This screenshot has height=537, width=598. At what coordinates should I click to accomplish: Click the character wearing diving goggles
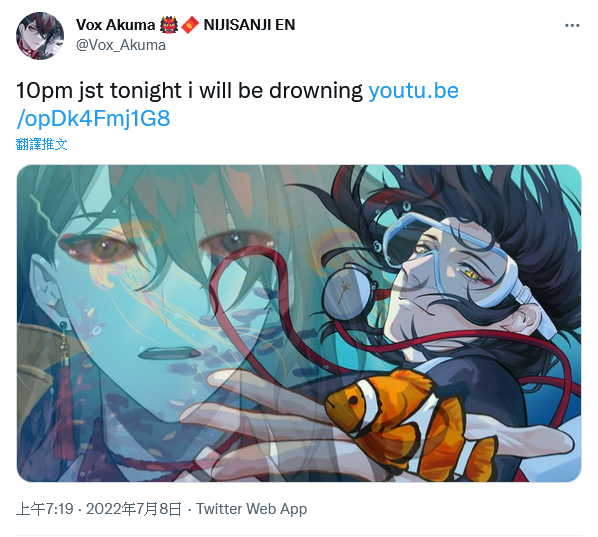[458, 286]
